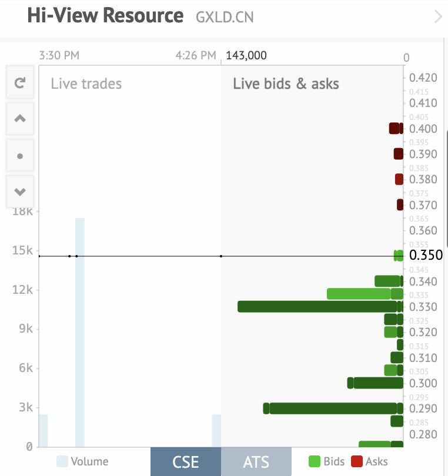The width and height of the screenshot is (448, 476).
Task: Switch to the CSE exchange tab
Action: [x=186, y=461]
